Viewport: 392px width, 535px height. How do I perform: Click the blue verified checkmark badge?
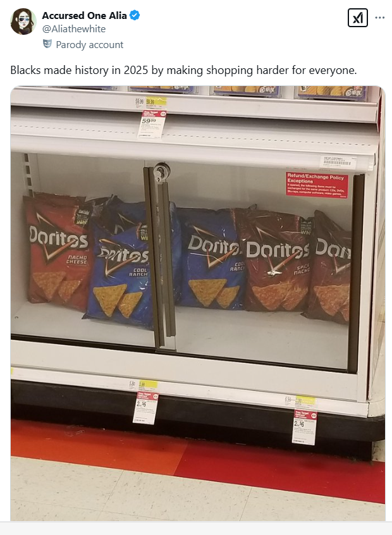(x=135, y=15)
